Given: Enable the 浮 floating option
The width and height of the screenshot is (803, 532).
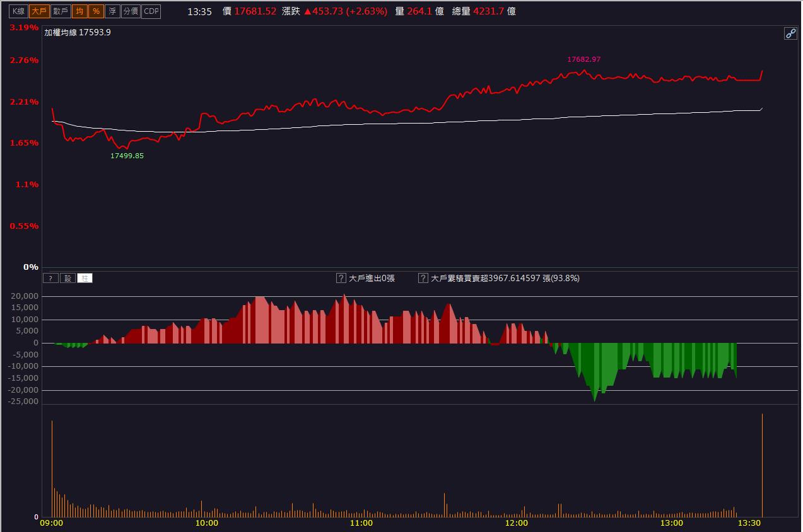Looking at the screenshot, I should 112,11.
